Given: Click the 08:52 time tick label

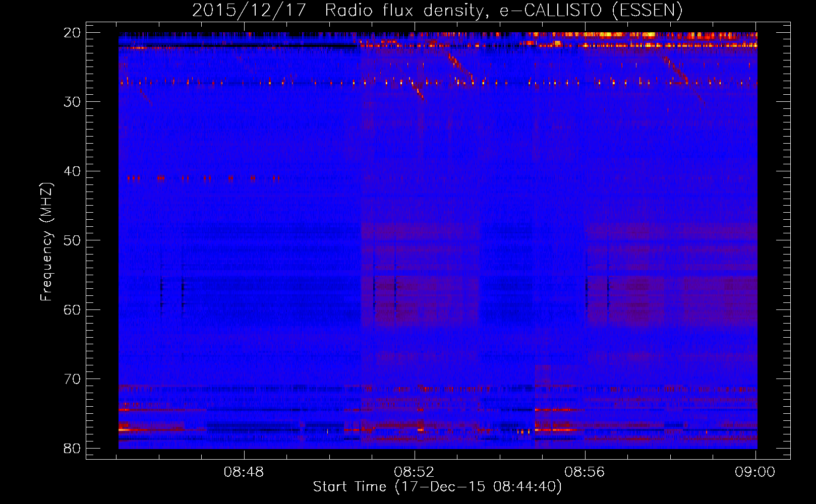Looking at the screenshot, I should click(x=415, y=472).
